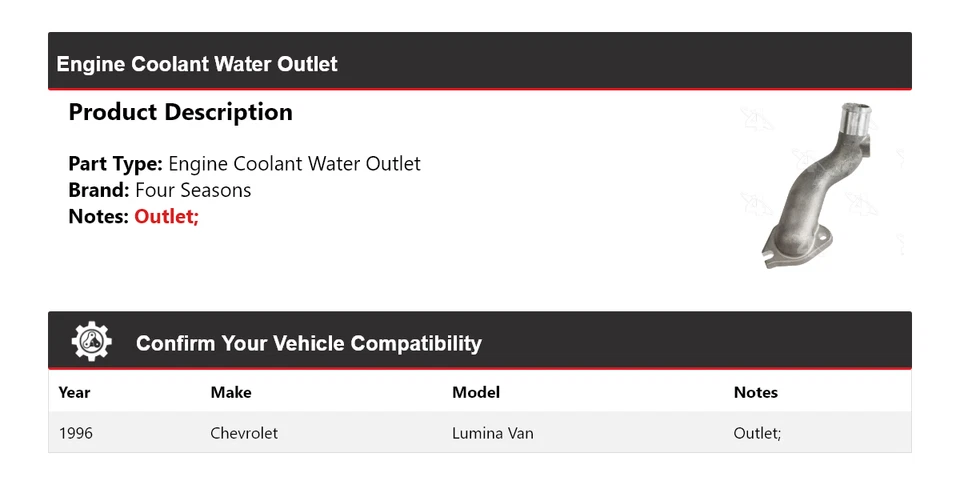Screen dimensions: 960x485
Task: Click the Make column header
Action: (231, 392)
